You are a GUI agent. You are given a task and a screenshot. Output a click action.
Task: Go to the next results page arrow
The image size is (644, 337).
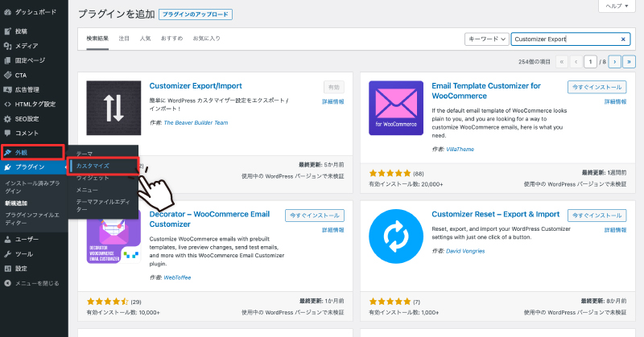[x=615, y=62]
